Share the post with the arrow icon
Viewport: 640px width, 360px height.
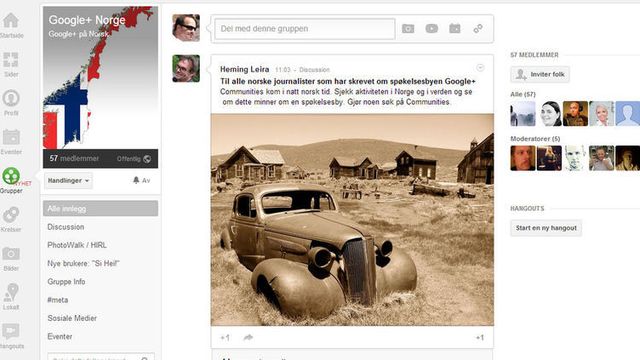(248, 337)
